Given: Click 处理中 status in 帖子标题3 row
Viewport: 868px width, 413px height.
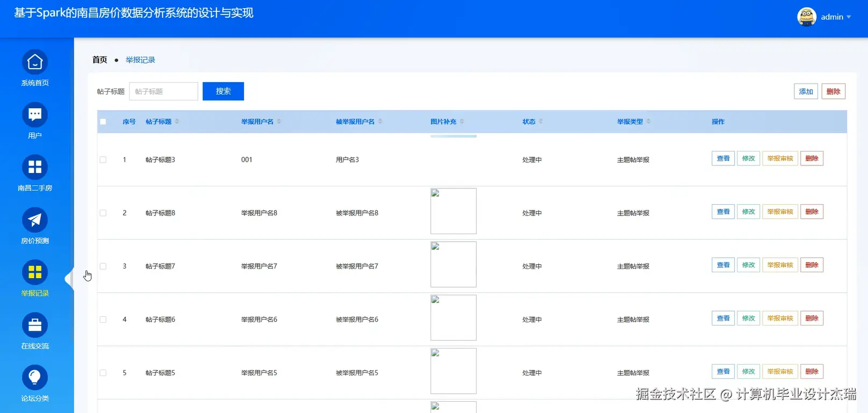Looking at the screenshot, I should 532,160.
